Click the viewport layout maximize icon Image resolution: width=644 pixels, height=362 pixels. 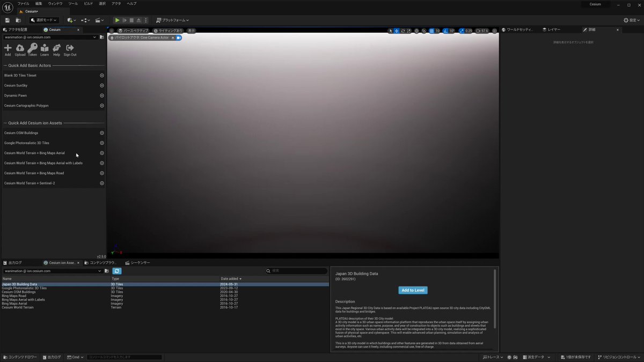[x=494, y=31]
